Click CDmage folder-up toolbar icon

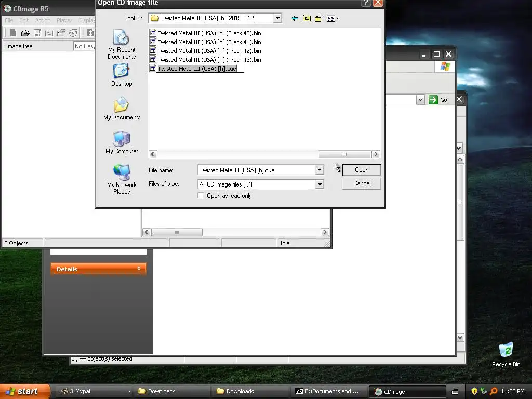(49, 33)
